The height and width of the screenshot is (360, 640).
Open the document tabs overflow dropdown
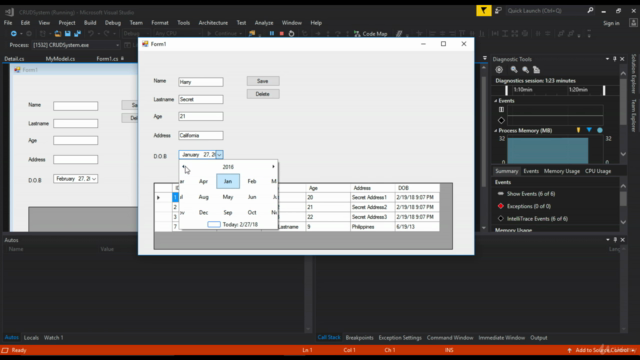click(484, 58)
